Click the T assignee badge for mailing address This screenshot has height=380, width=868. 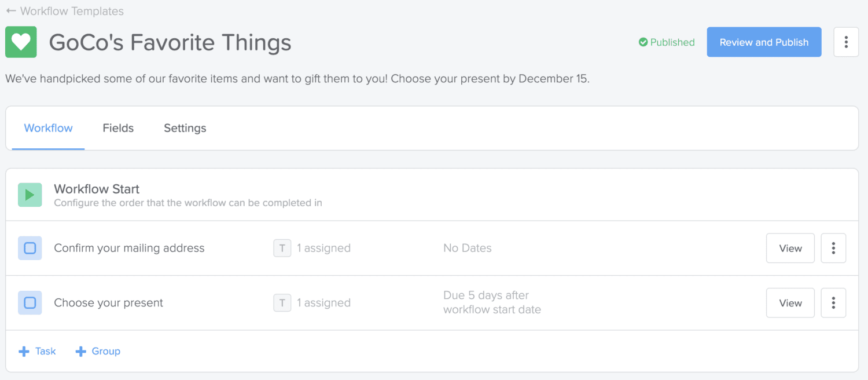click(x=282, y=248)
